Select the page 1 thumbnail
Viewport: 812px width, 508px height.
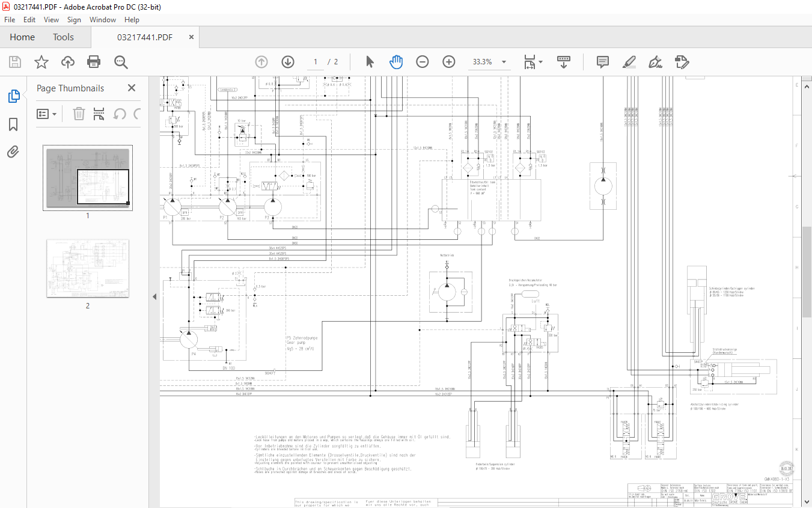pos(88,177)
